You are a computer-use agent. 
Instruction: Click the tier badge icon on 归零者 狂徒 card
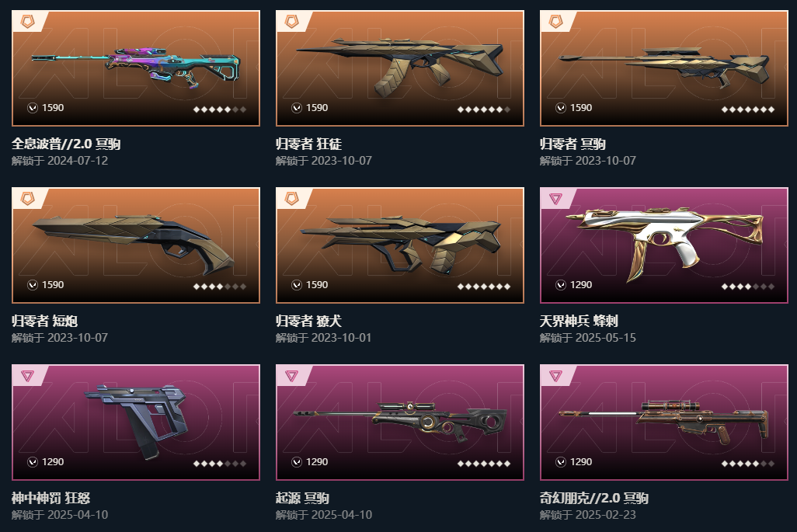(x=292, y=21)
